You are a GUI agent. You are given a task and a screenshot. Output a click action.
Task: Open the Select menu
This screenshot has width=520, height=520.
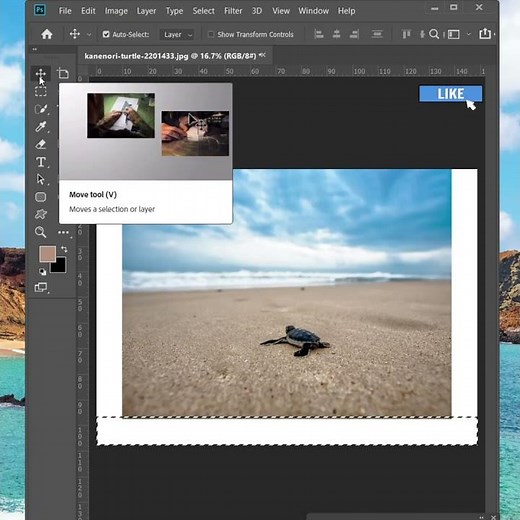point(203,11)
